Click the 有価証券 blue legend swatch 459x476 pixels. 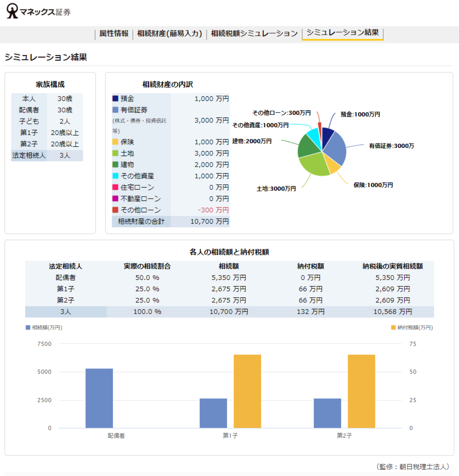[x=115, y=110]
